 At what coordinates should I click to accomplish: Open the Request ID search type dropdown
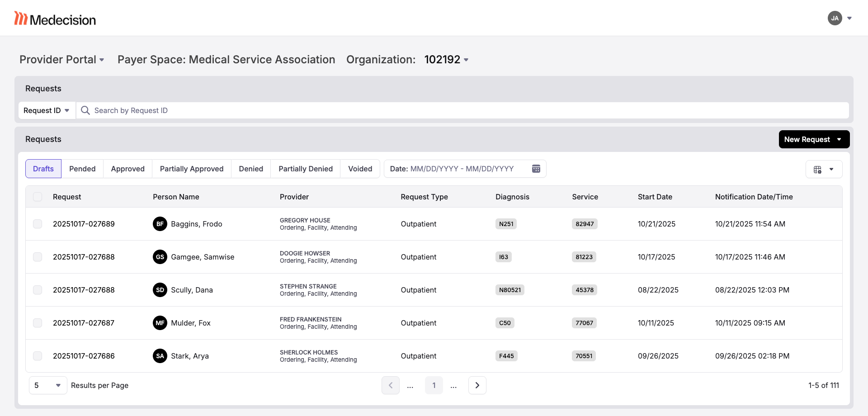click(47, 110)
